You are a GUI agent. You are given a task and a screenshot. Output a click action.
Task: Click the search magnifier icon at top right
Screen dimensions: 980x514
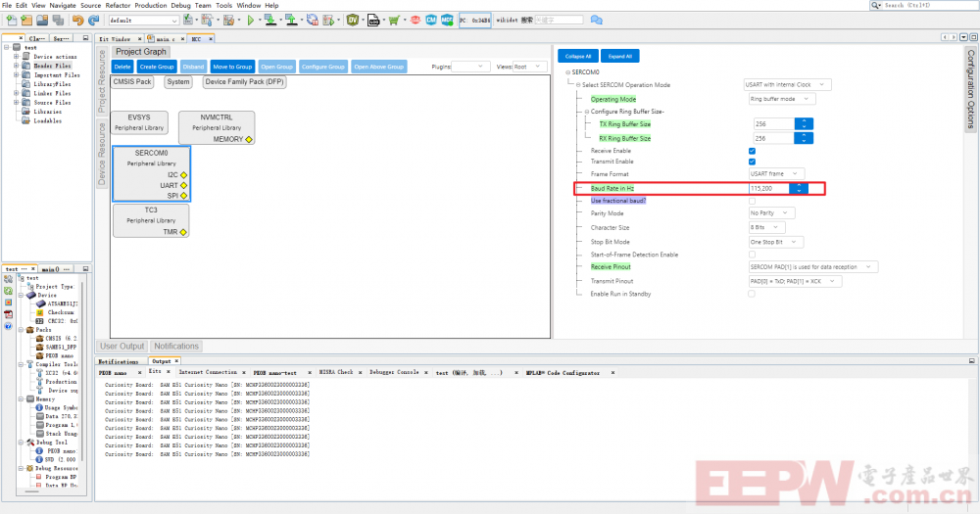click(875, 5)
